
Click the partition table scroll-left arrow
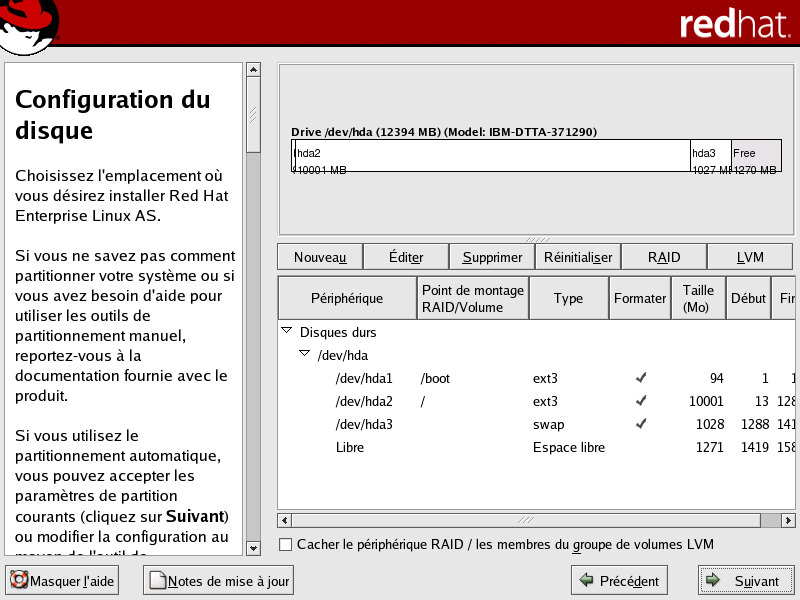pos(285,521)
